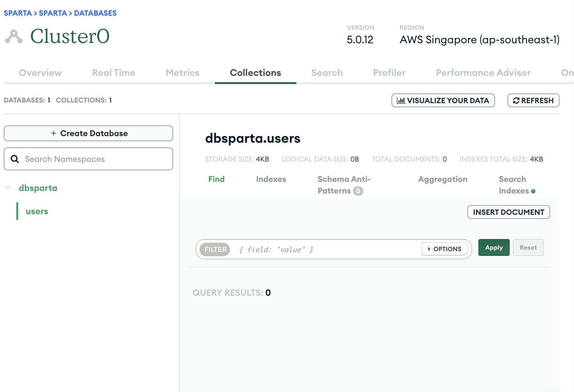574x392 pixels.
Task: Open the Search Indexes sub-tab
Action: 517,185
